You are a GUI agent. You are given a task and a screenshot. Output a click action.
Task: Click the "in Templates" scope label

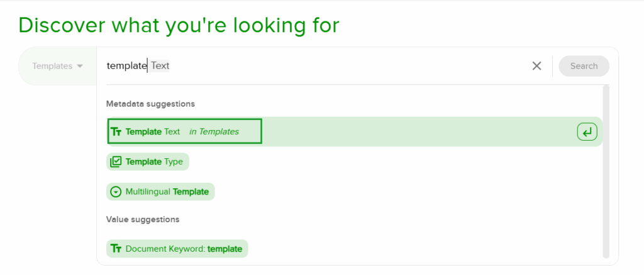click(x=214, y=132)
